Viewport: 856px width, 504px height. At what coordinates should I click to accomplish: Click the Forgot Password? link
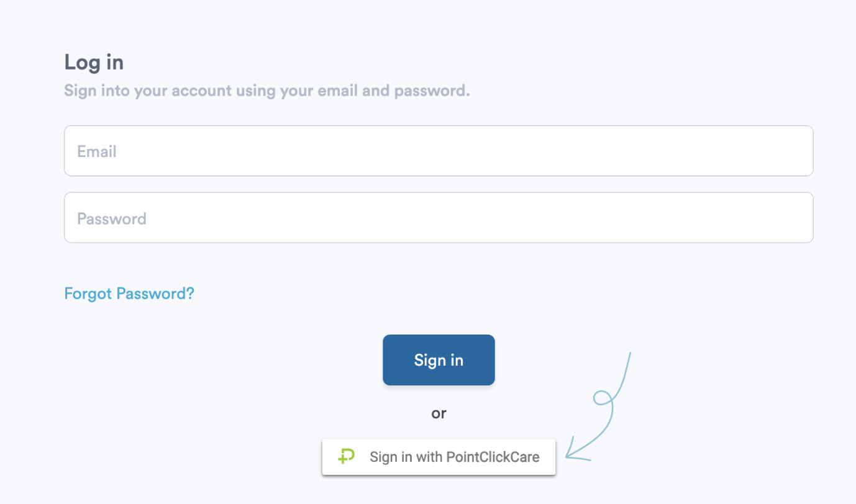point(129,293)
